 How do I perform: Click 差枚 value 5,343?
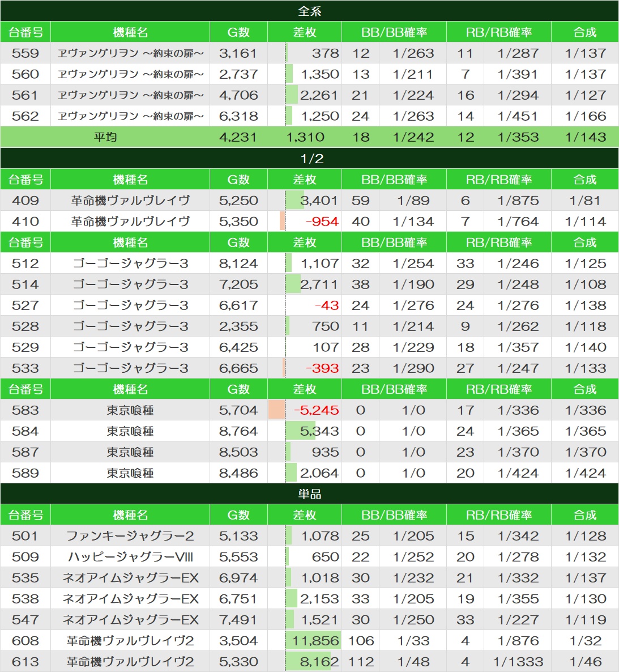(319, 431)
